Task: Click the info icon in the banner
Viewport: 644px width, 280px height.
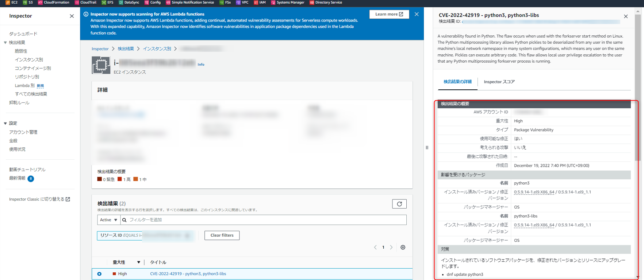Action: (x=86, y=14)
